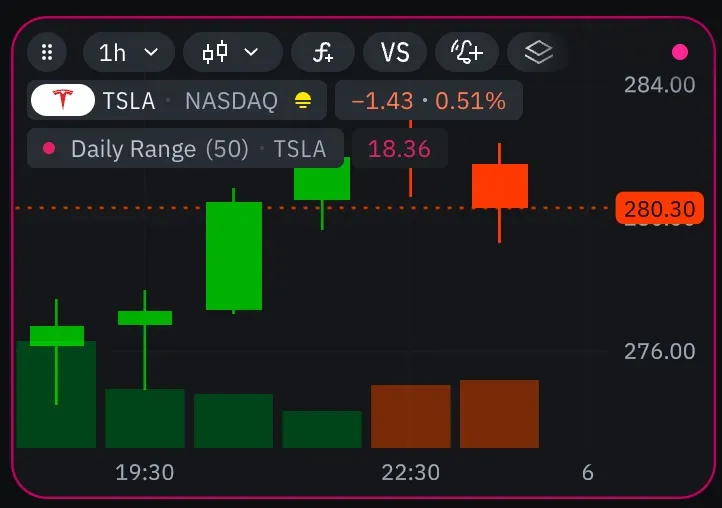Select the tallest green candle body
The image size is (722, 508).
(x=234, y=256)
